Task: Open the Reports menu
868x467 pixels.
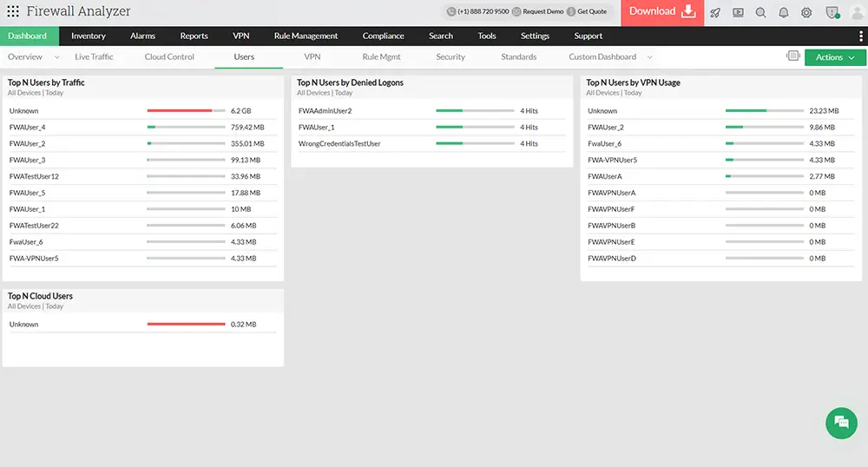Action: tap(194, 36)
